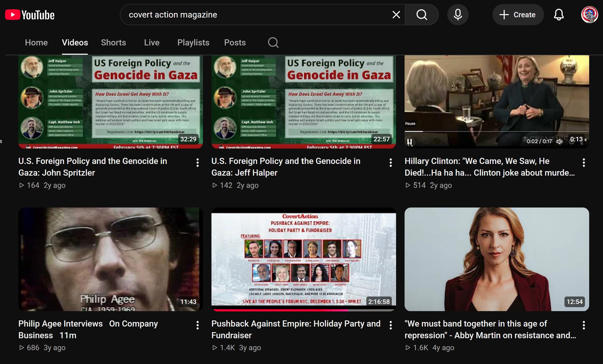
Task: Open the 'We must band together' Abby Martin title
Action: pyautogui.click(x=490, y=329)
